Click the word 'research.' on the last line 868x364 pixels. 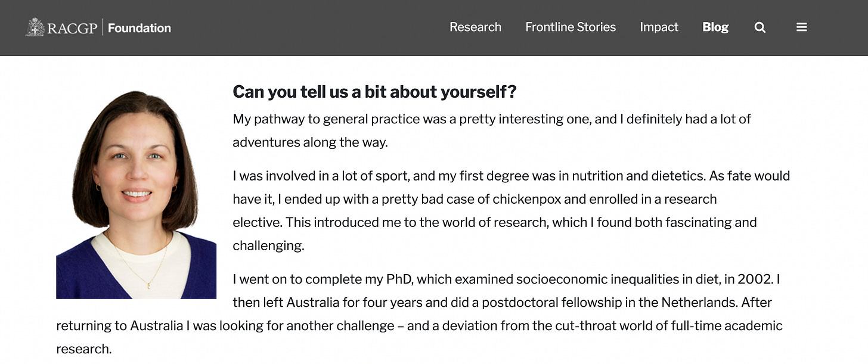pos(83,349)
